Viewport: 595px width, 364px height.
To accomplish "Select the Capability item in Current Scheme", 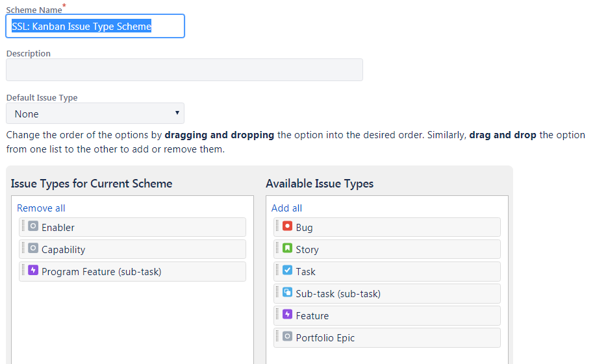I will 136,250.
